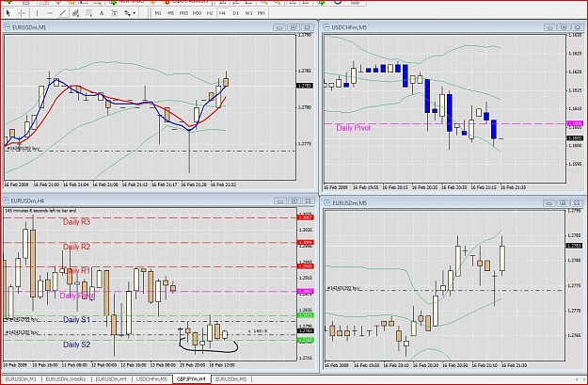Select the GBPJPYm,H4 chart tab
The image size is (588, 385).
(192, 379)
